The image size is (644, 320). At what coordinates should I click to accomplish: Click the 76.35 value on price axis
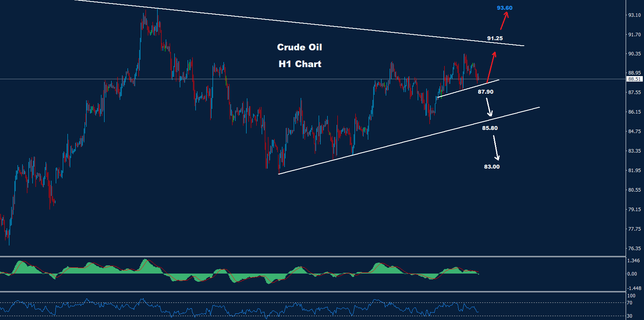(x=634, y=249)
